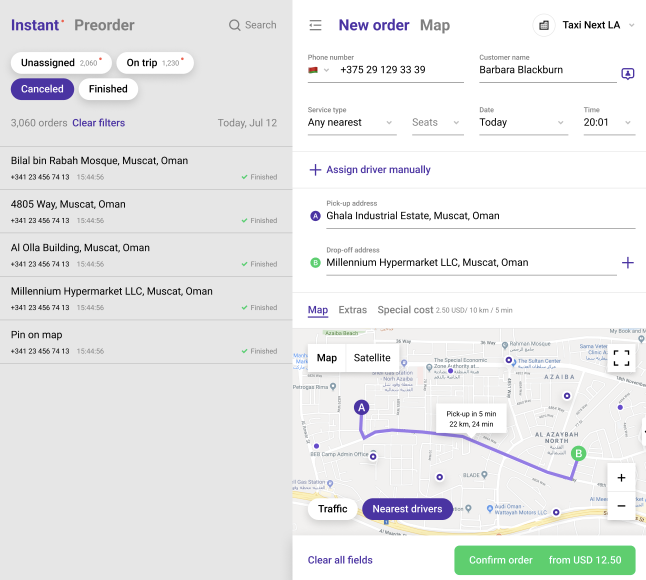The width and height of the screenshot is (646, 580).
Task: Enter fullscreen map view
Action: [621, 358]
